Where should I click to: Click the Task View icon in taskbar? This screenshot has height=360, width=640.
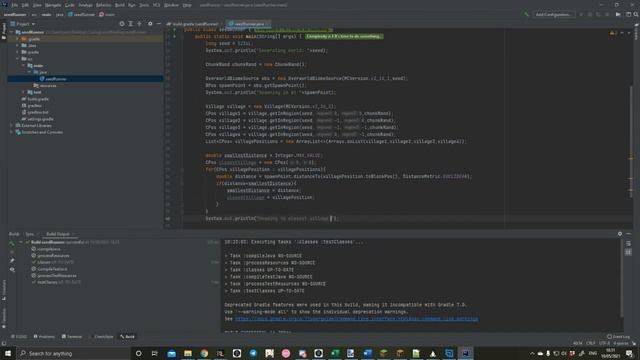(155, 353)
